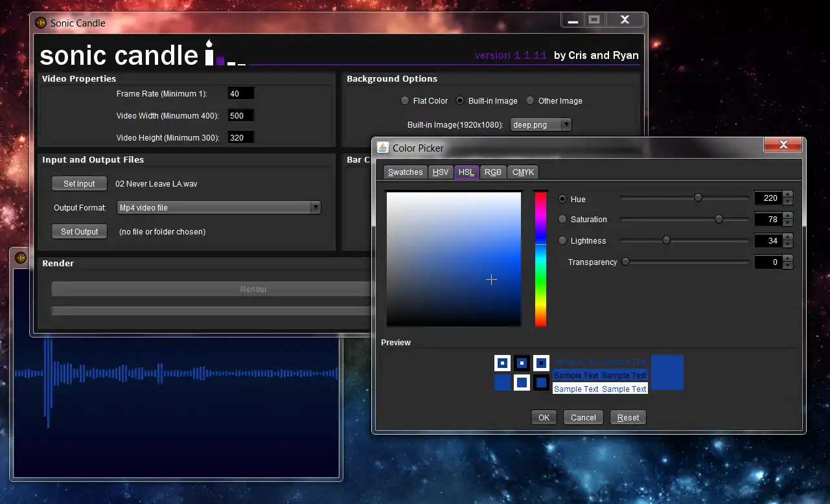830x504 pixels.
Task: Click the "Input and Output Files" heading
Action: point(93,159)
